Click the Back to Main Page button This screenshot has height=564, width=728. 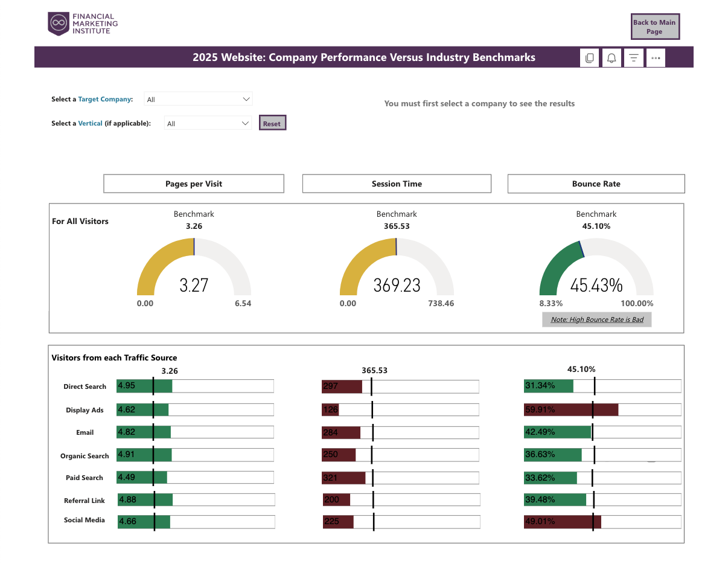pos(655,27)
